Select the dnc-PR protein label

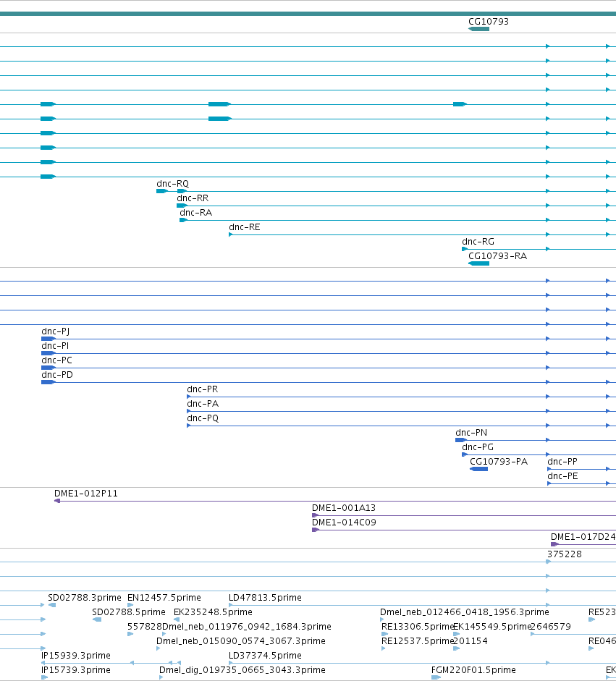pos(203,389)
